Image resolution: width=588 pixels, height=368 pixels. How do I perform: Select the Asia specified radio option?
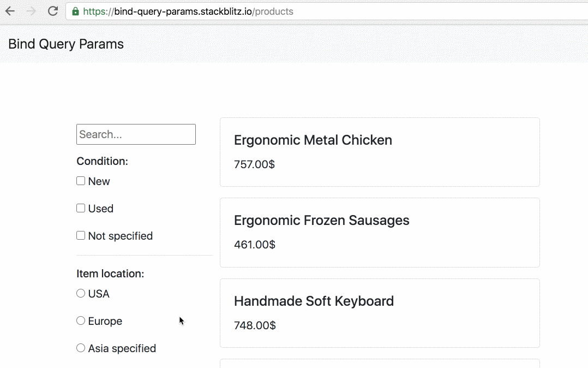[x=81, y=348]
